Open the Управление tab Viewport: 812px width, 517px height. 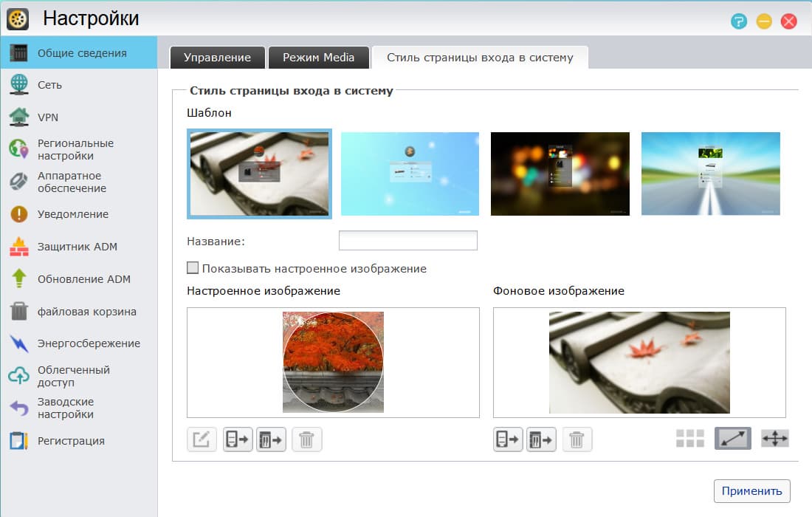click(x=217, y=56)
